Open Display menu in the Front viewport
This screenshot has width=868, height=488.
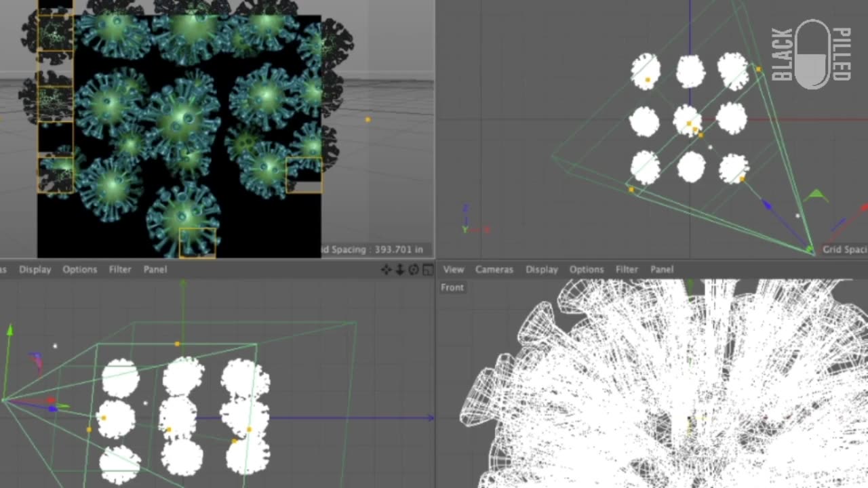(542, 269)
